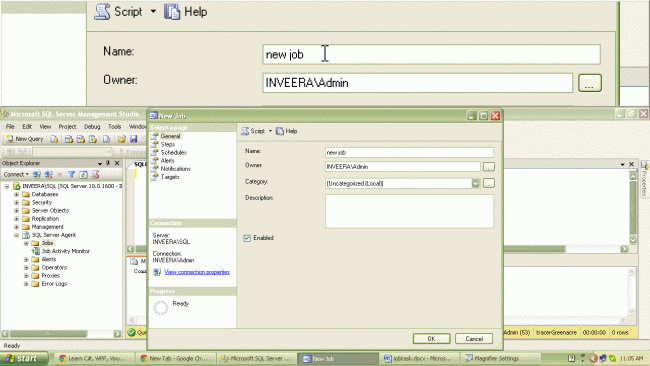Click the Connect Object Explorer icon
Image resolution: width=650 pixels, height=366 pixels.
point(37,175)
